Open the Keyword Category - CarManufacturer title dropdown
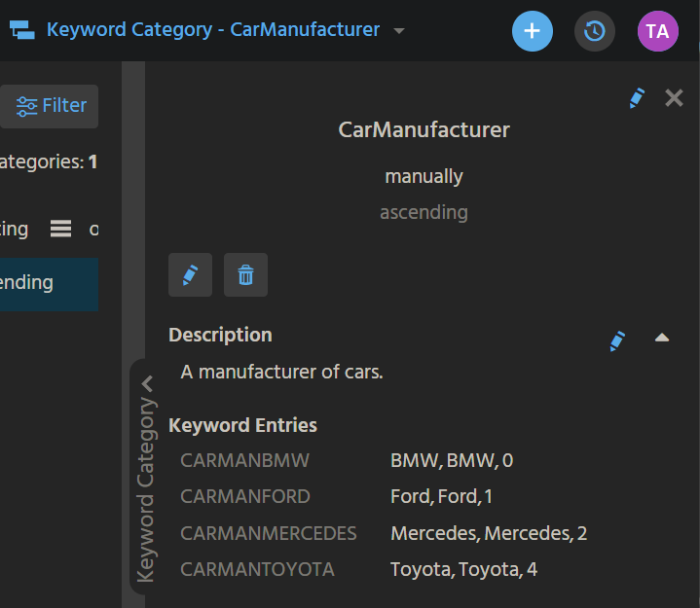700x608 pixels. coord(399,31)
